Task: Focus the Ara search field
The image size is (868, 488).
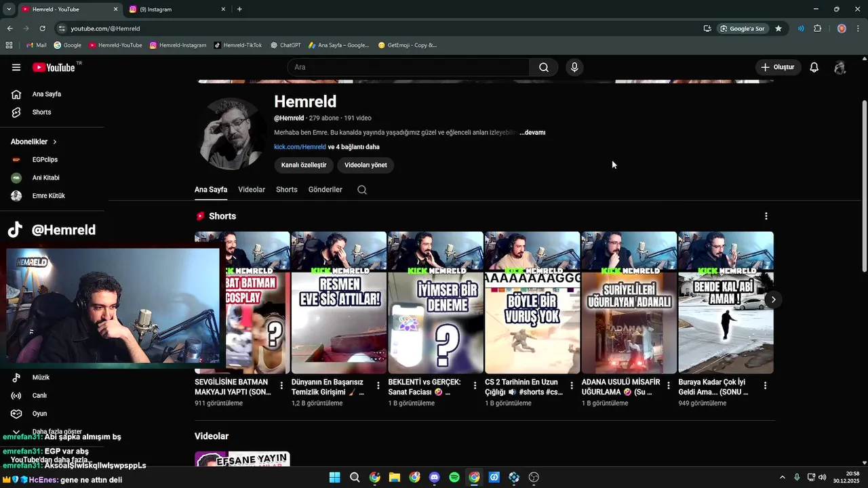Action: click(x=408, y=67)
